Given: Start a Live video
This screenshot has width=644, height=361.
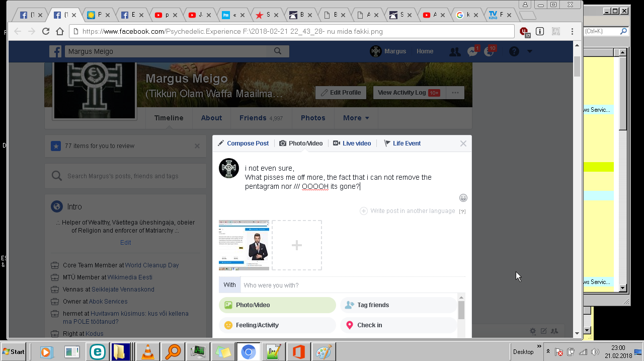Looking at the screenshot, I should click(x=352, y=143).
